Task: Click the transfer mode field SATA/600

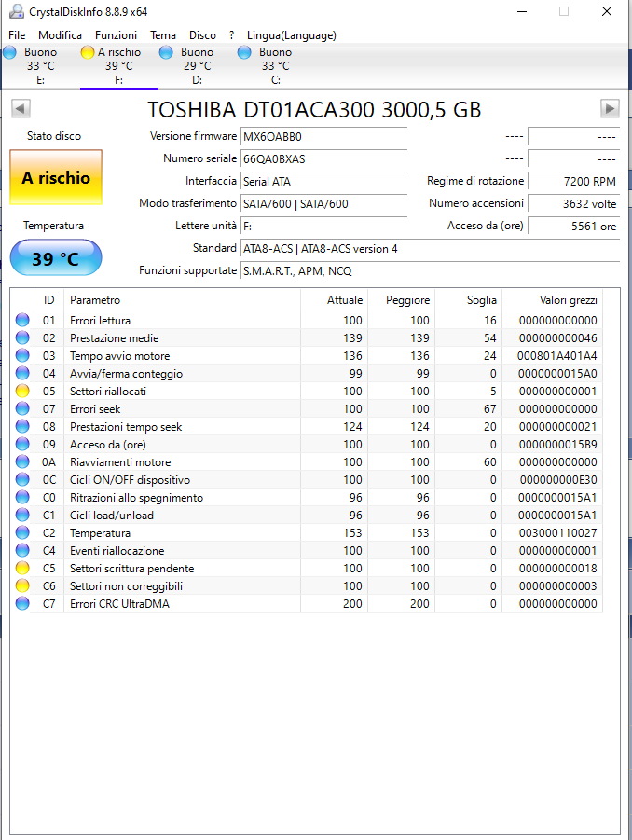Action: tap(324, 204)
